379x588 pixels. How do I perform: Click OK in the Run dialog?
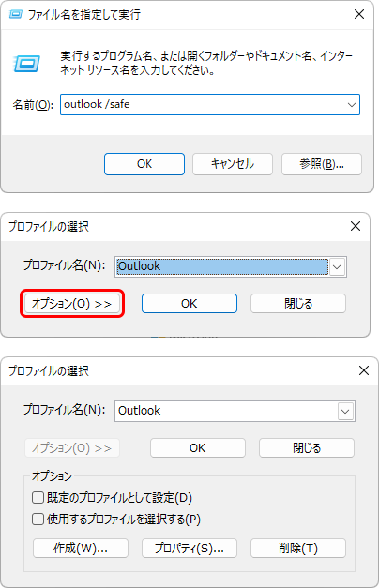click(x=144, y=164)
